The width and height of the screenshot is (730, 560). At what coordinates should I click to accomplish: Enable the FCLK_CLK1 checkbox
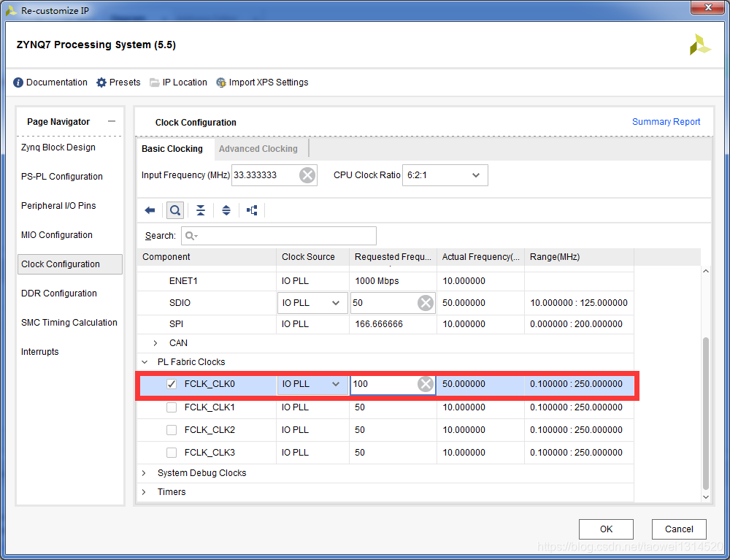click(x=172, y=407)
